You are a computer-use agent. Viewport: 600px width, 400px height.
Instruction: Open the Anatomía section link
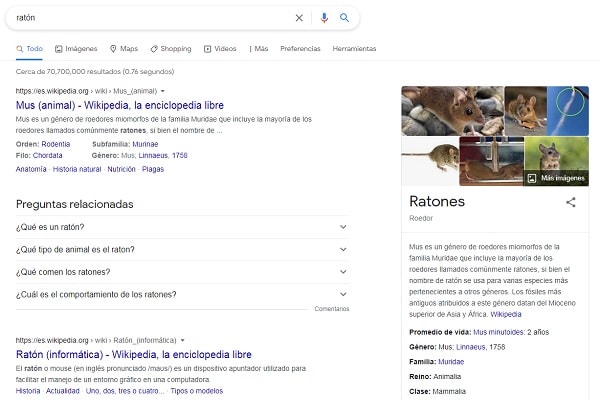click(31, 169)
